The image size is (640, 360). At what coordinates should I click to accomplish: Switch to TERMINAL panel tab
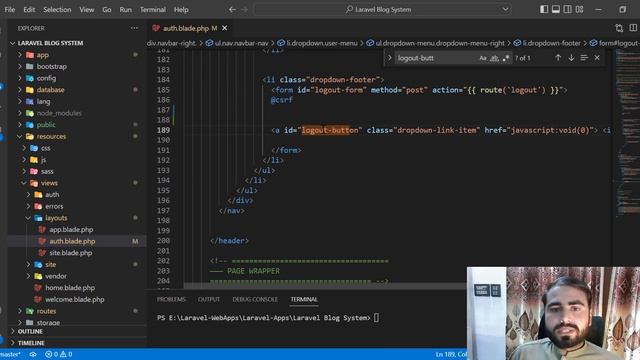[304, 299]
